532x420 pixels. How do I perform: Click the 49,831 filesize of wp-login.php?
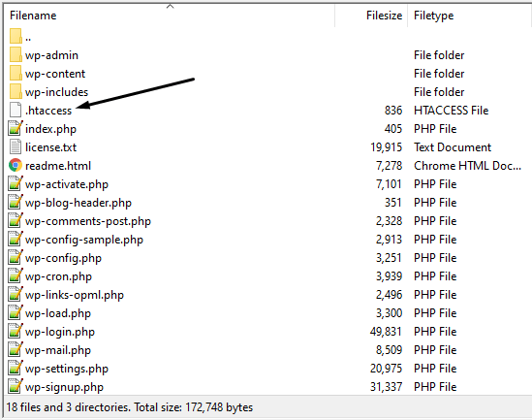(x=386, y=332)
